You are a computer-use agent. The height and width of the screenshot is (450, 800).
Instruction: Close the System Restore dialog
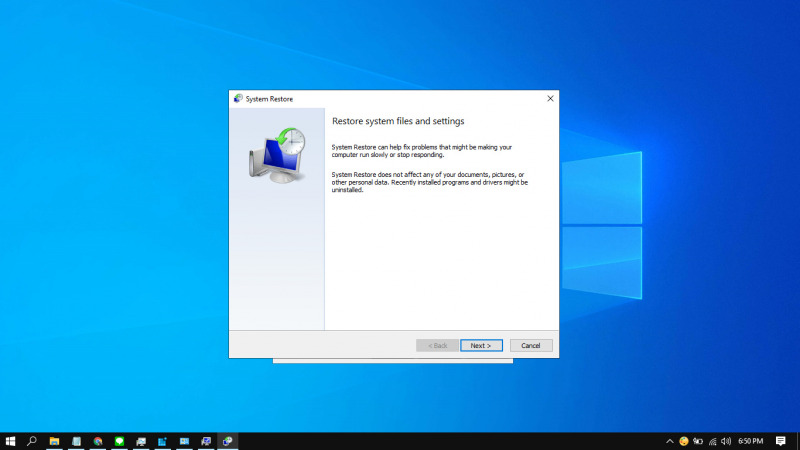click(x=550, y=98)
